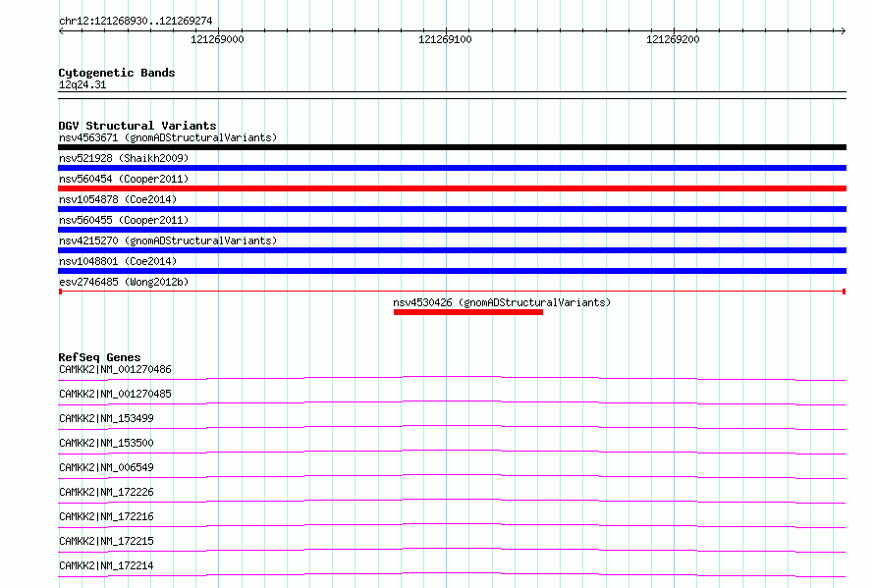Click the chr12:121268930..121269274 coordinate label

[136, 22]
